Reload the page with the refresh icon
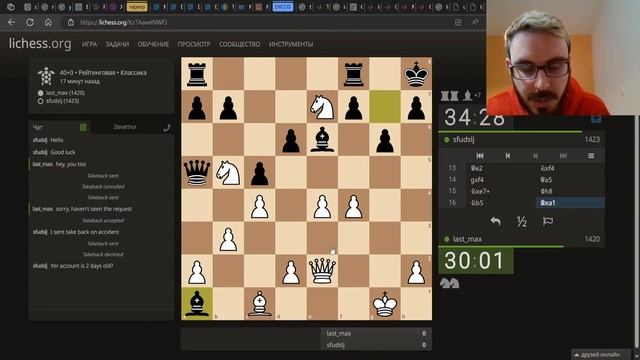This screenshot has height=360, width=640. [x=30, y=22]
